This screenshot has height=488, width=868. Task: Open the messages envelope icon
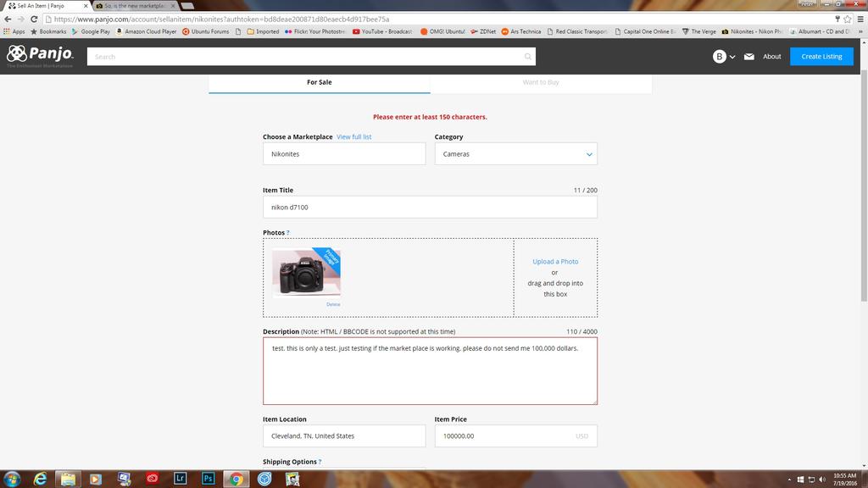749,57
